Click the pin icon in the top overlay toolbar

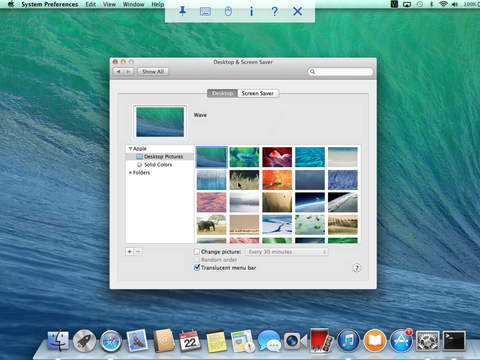pos(182,11)
